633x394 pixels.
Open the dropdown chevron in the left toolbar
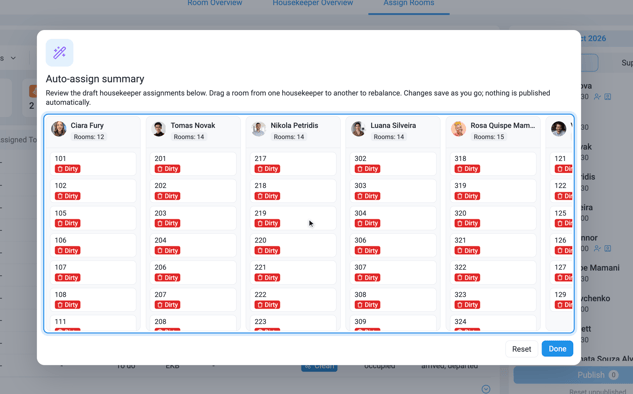pos(13,58)
